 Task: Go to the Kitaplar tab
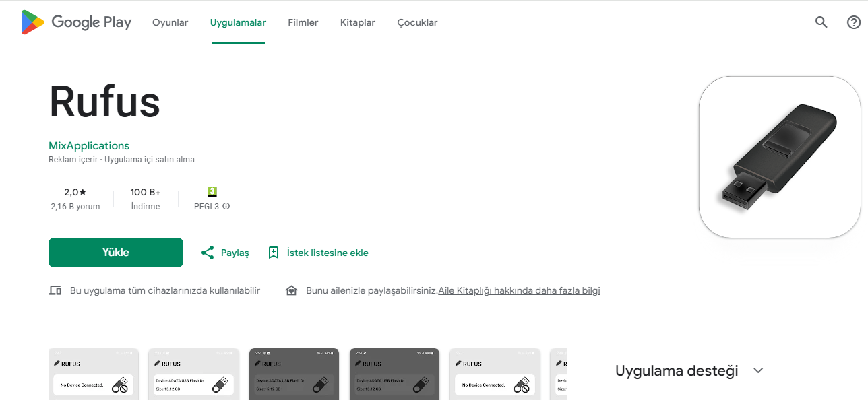(x=357, y=22)
